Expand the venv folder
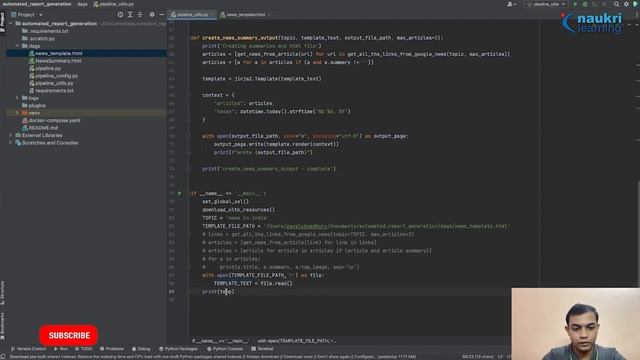The image size is (640, 360). pos(18,113)
